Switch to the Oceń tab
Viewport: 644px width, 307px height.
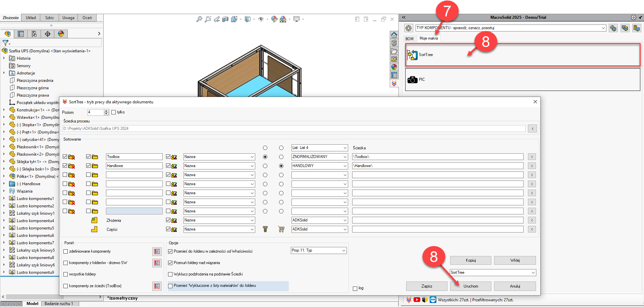(x=87, y=18)
